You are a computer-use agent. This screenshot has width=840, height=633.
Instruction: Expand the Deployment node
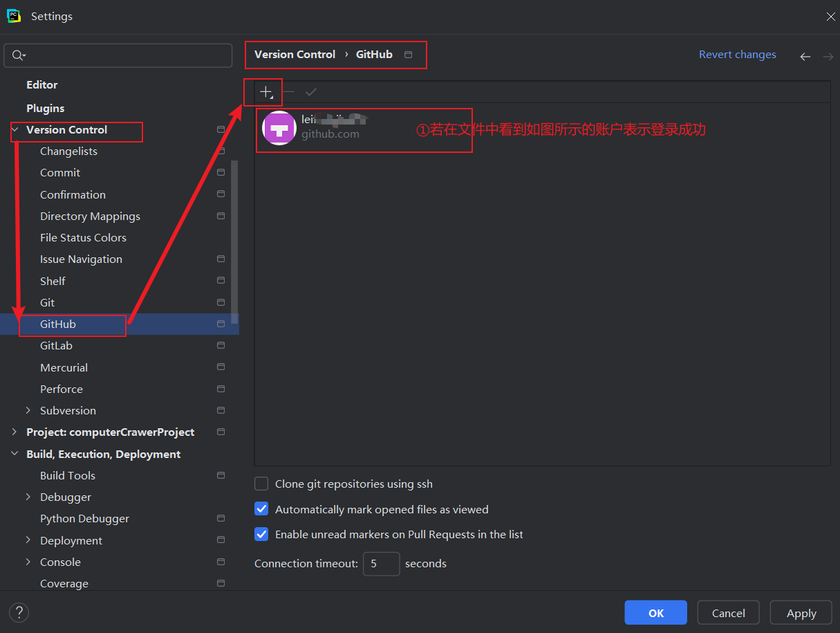(x=28, y=540)
